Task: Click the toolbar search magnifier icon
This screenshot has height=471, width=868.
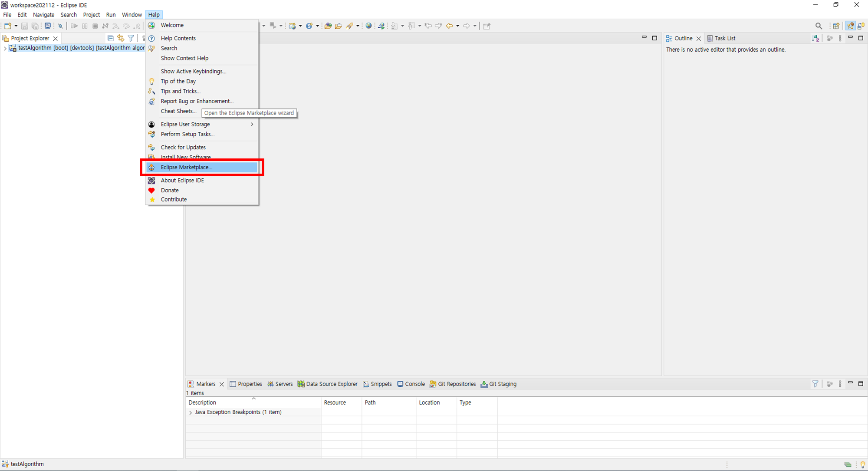Action: pyautogui.click(x=819, y=26)
